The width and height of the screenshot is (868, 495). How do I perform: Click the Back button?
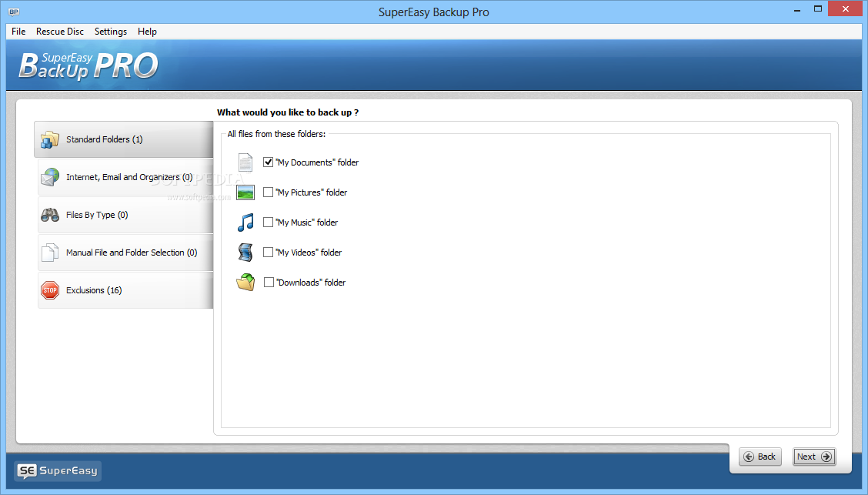point(760,457)
